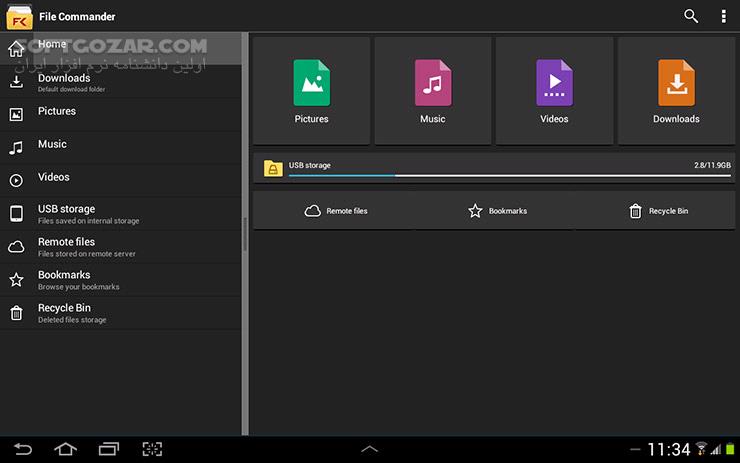740x463 pixels.
Task: Open the purple Videos tile
Action: pos(554,91)
